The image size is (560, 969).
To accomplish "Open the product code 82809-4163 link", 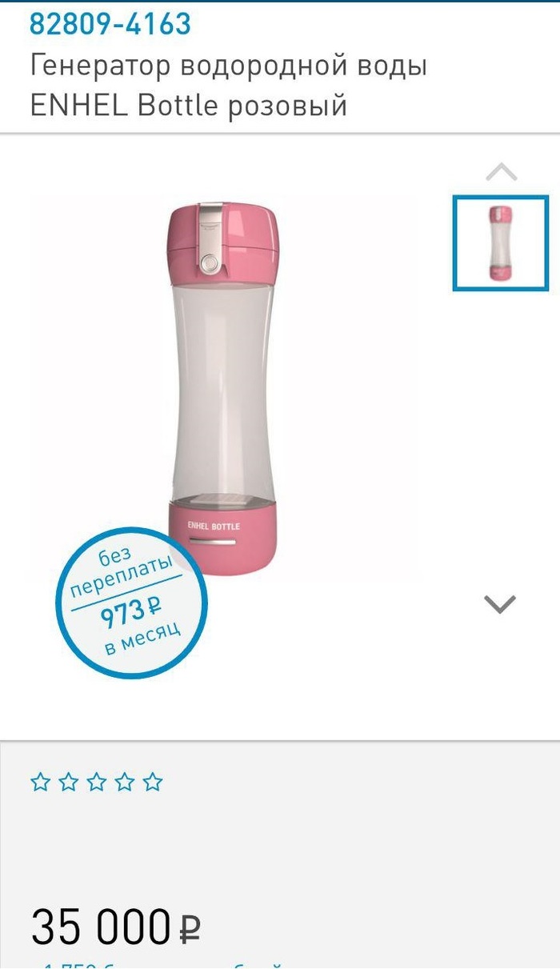I will [110, 24].
